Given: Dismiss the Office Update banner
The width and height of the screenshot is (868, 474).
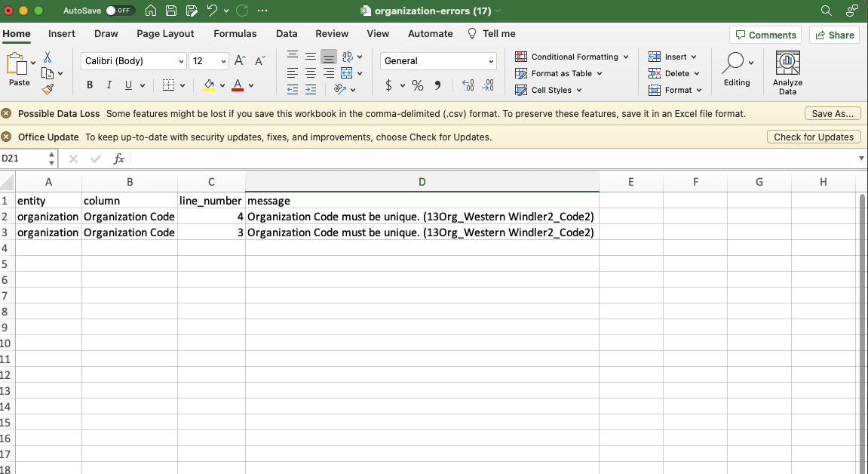Looking at the screenshot, I should 6,137.
